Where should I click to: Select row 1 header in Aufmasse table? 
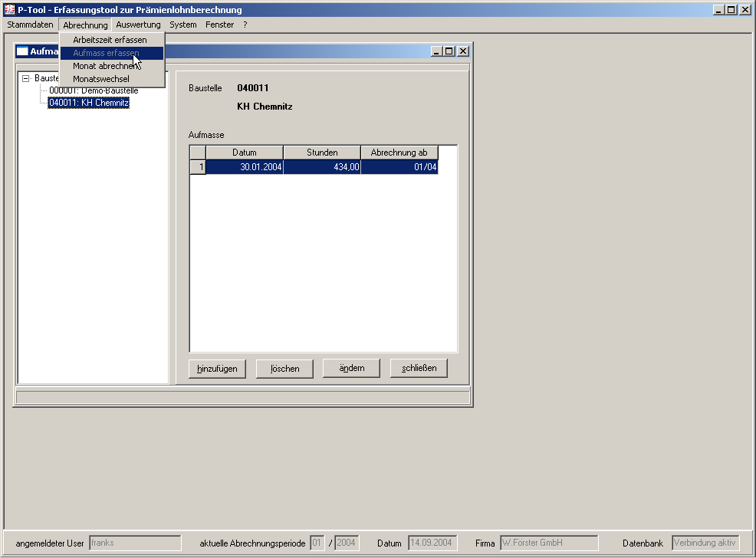[198, 167]
